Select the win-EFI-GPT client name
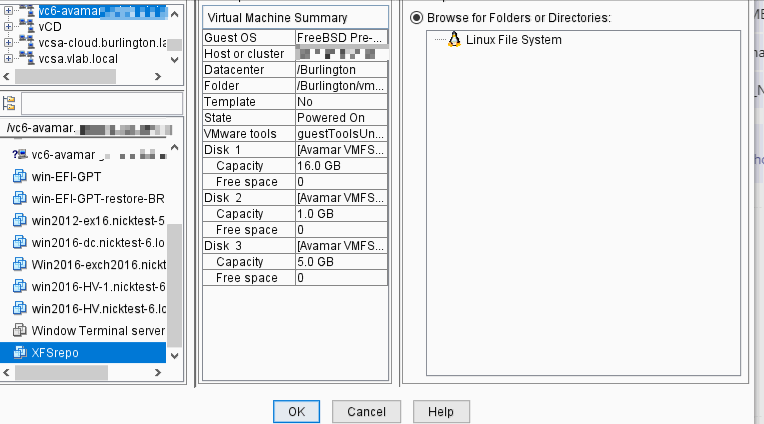This screenshot has height=424, width=764. coord(66,176)
